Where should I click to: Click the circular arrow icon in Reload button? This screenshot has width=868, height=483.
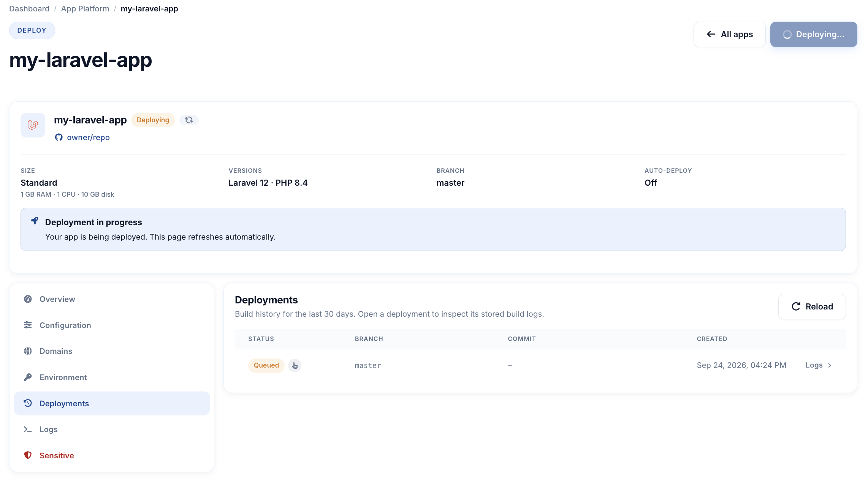click(796, 306)
